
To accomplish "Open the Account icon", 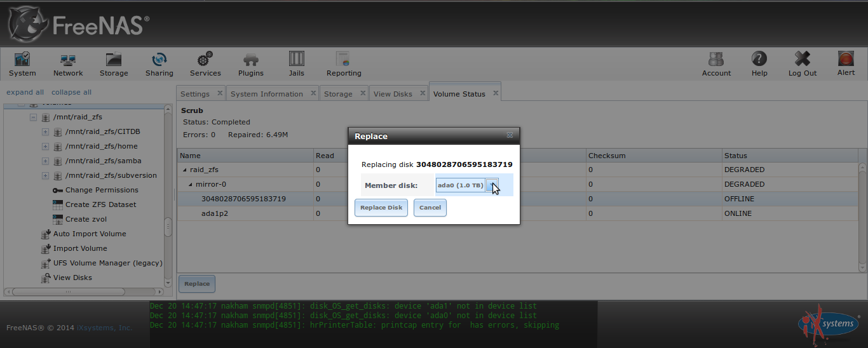I will pos(716,59).
